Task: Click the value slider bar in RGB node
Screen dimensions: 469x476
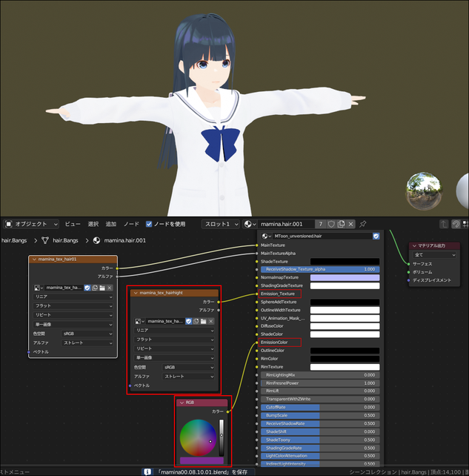Action: click(222, 437)
